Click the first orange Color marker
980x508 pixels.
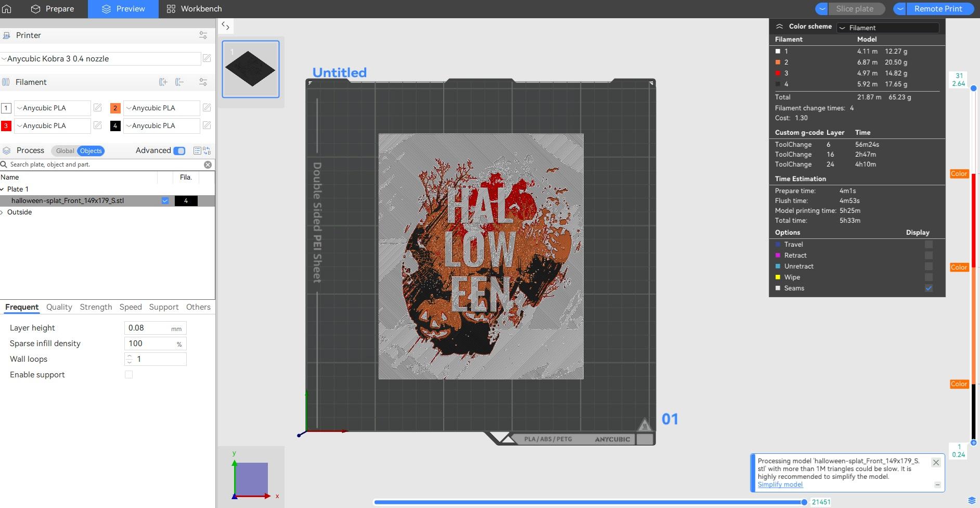(x=959, y=174)
